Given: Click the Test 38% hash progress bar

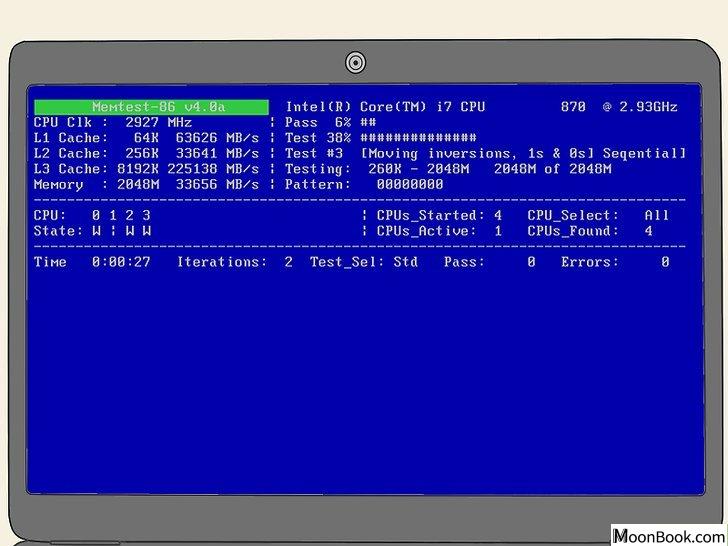Looking at the screenshot, I should click(x=381, y=138).
